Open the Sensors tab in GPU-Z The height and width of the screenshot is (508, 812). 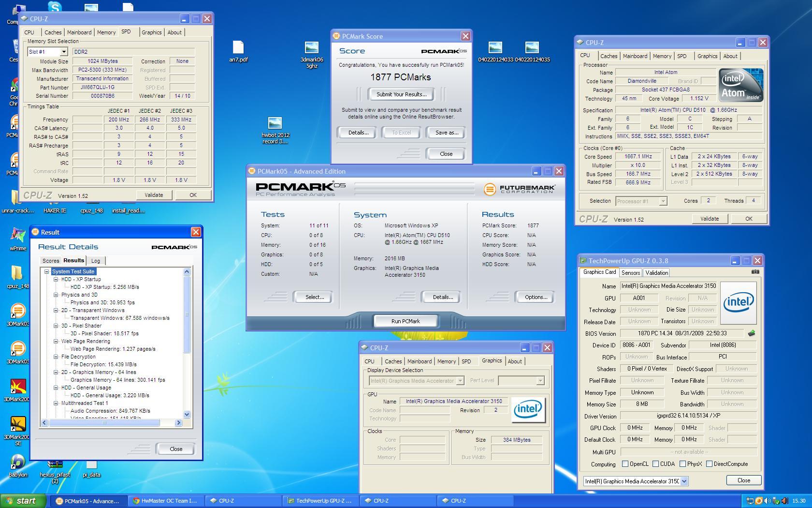tap(630, 273)
